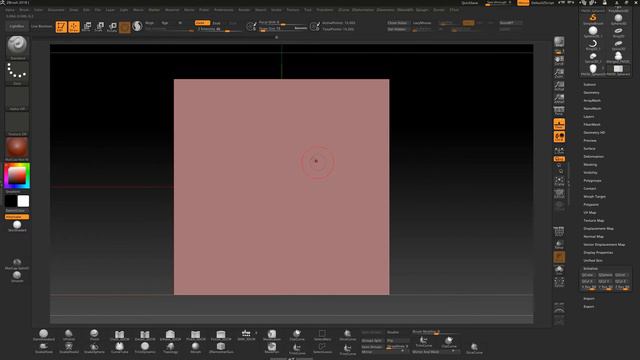Click the Actual size icon
This screenshot has height=360, width=640.
point(559,86)
